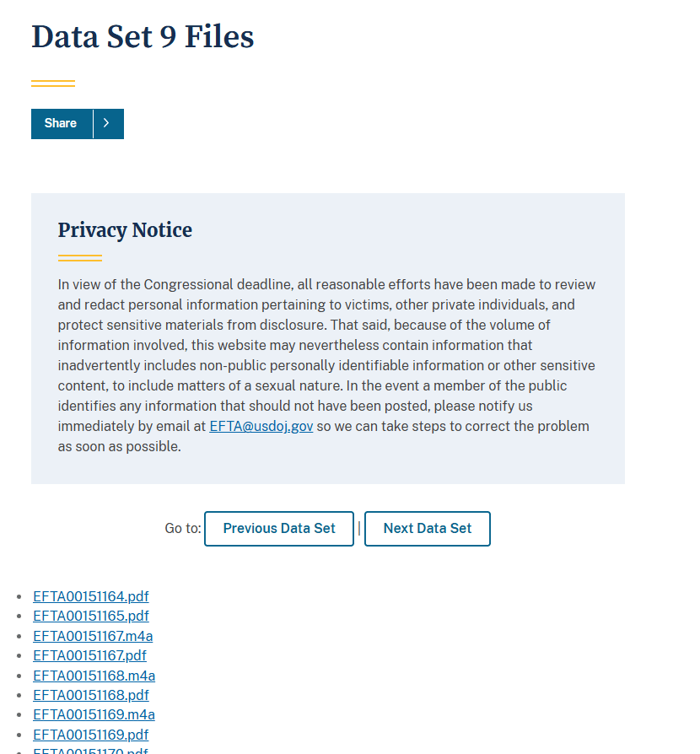
Task: Download the EFTA00151167.m4a audio file
Action: [x=93, y=636]
